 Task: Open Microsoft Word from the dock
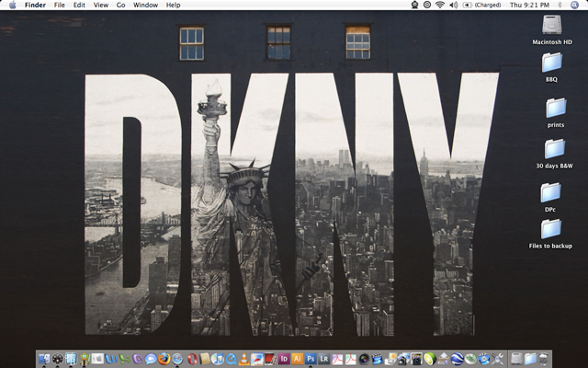(x=111, y=360)
